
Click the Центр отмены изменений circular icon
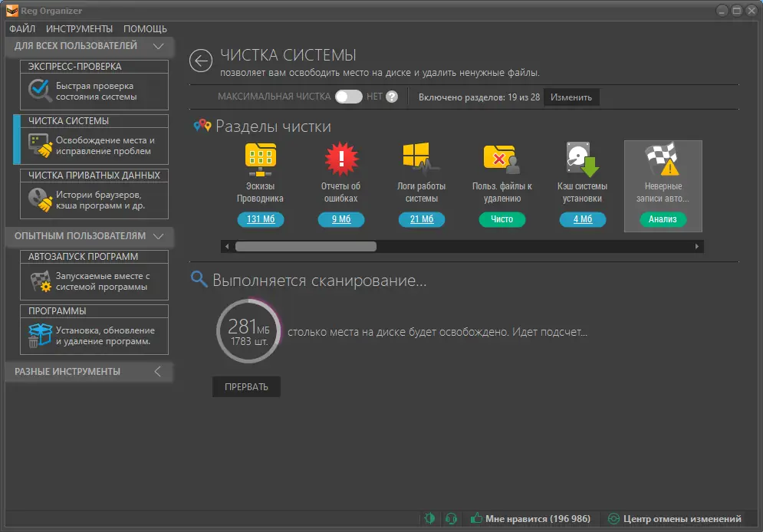coord(614,519)
